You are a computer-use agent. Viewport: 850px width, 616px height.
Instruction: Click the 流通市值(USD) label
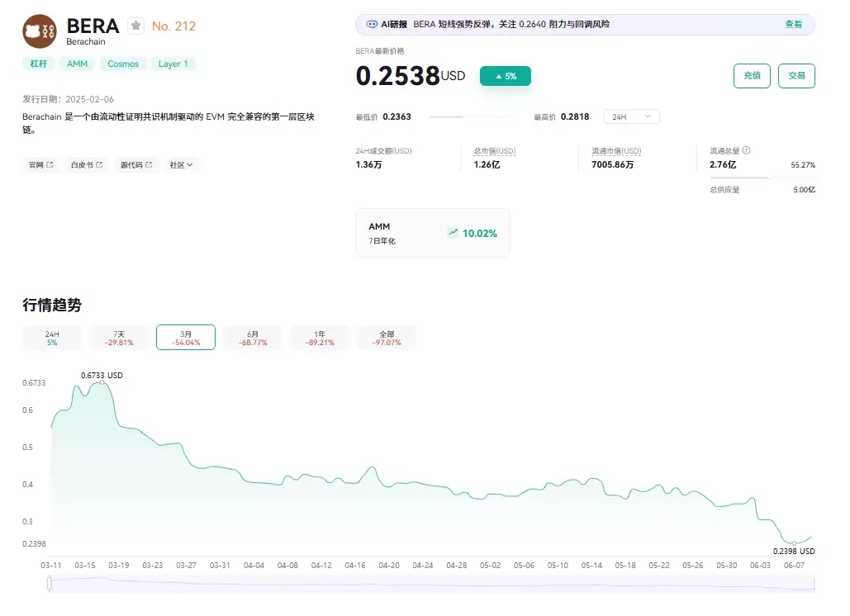coord(616,151)
